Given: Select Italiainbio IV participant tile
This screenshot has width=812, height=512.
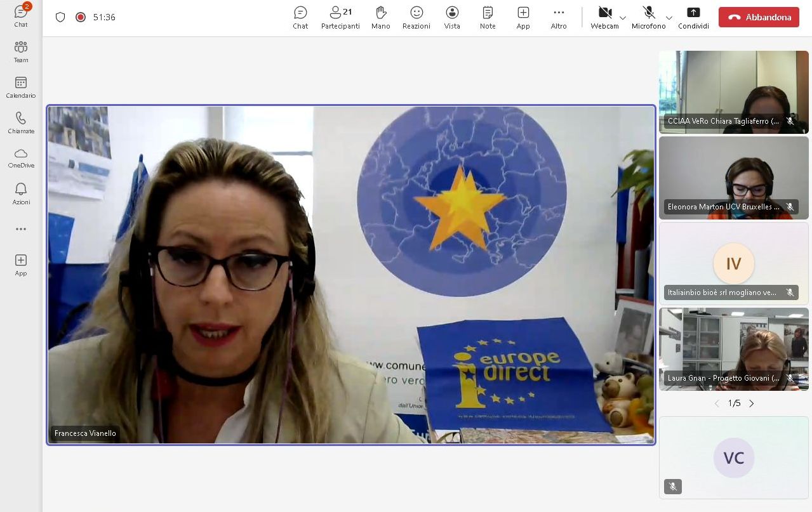Looking at the screenshot, I should click(734, 263).
